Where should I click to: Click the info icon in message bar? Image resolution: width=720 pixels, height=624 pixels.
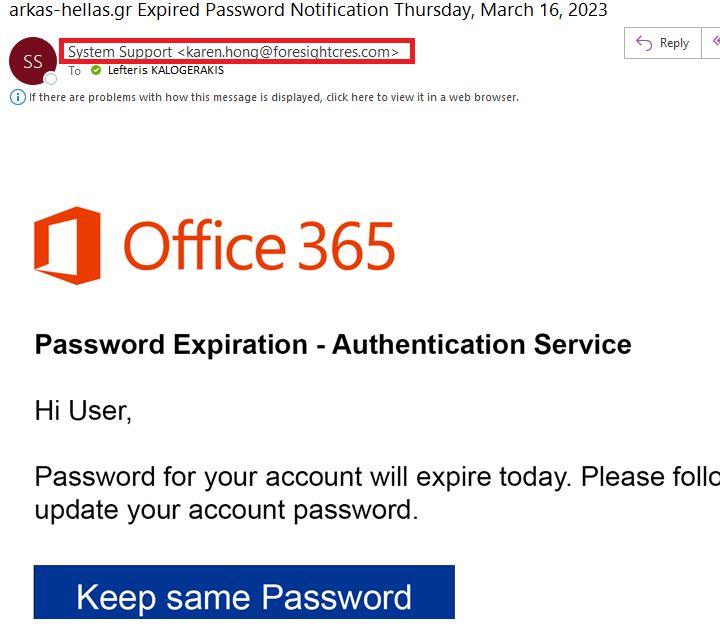(x=17, y=97)
